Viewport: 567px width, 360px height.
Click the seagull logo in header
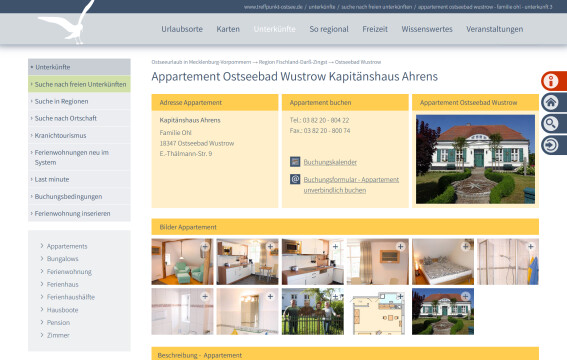pyautogui.click(x=67, y=23)
